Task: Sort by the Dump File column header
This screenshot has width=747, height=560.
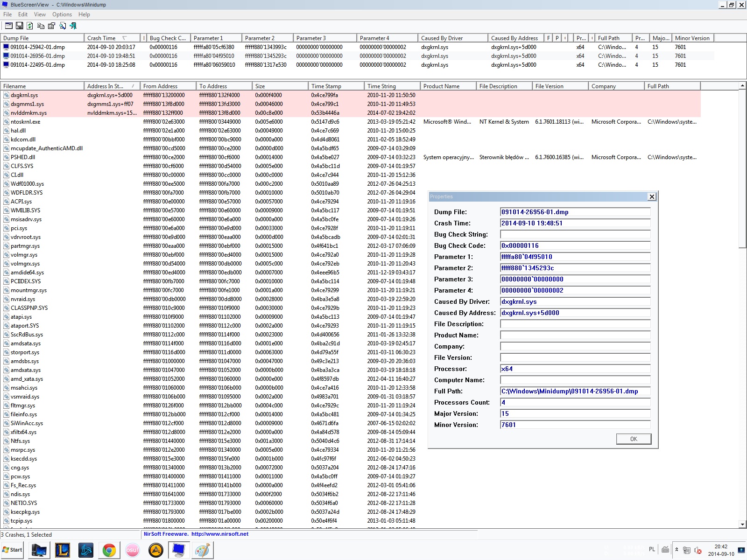Action: tap(42, 38)
